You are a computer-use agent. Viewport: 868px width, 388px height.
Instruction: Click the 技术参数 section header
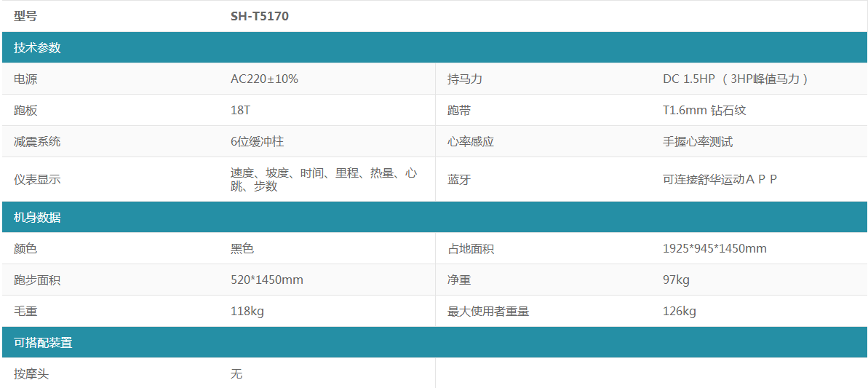[x=37, y=48]
